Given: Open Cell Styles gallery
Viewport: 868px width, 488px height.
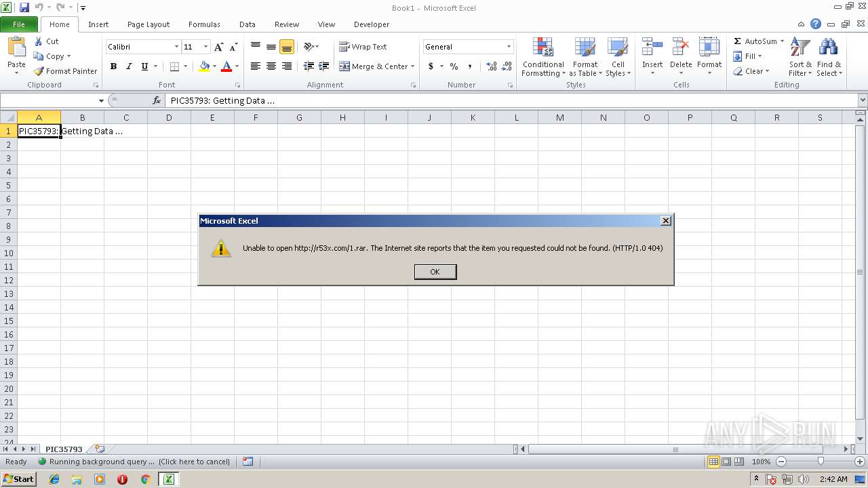Looking at the screenshot, I should 618,58.
